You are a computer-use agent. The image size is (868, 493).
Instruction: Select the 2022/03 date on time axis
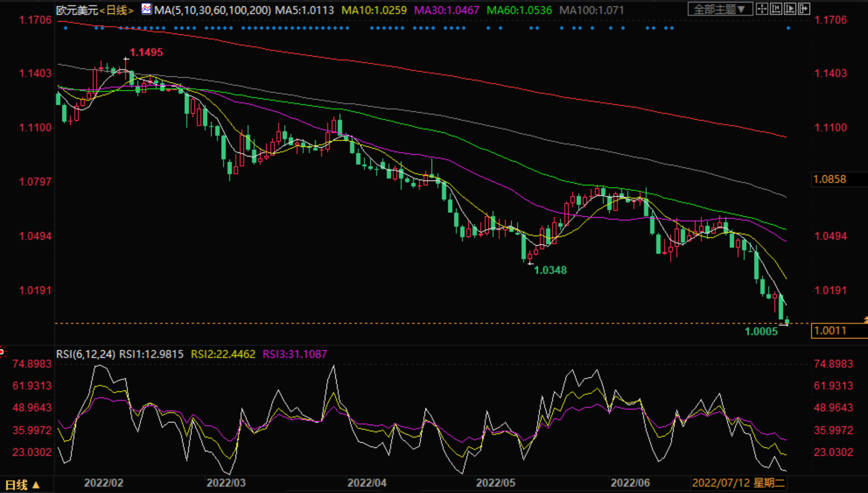click(226, 483)
